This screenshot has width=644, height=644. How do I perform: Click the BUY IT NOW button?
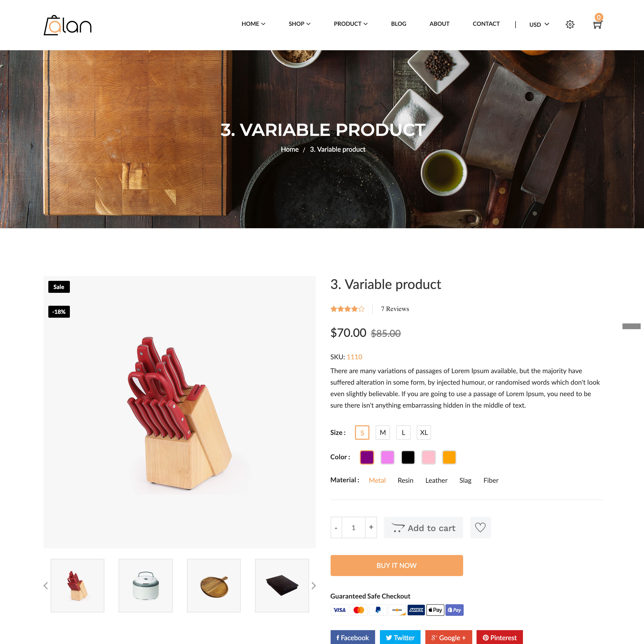[397, 565]
